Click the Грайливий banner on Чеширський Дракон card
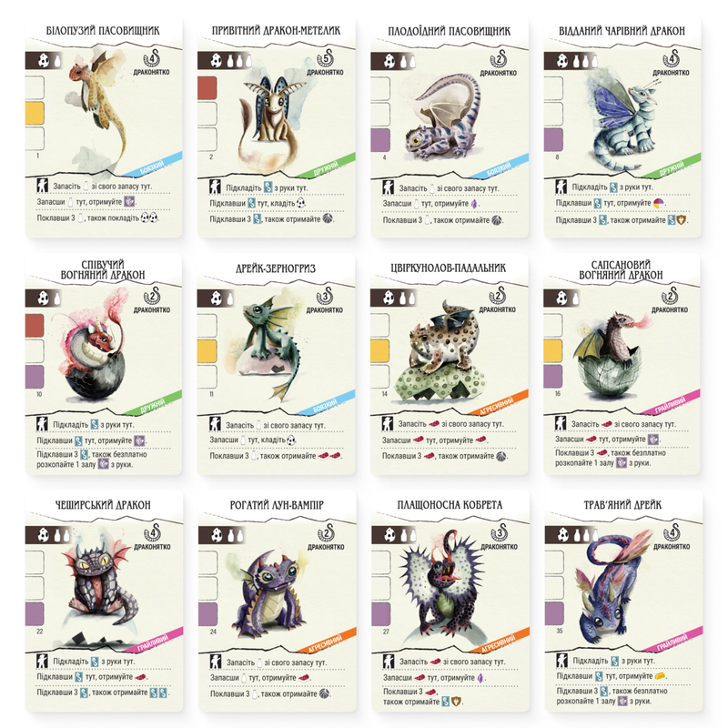The image size is (728, 728). [153, 641]
